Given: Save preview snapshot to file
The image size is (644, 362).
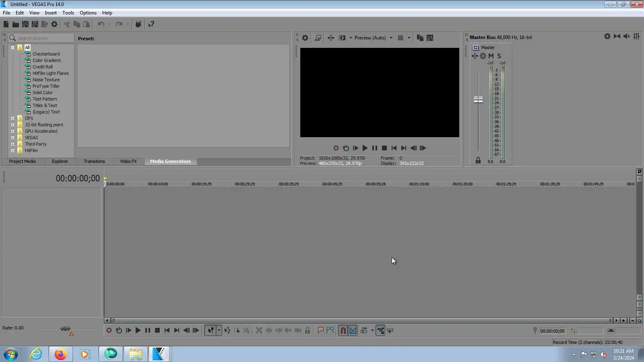Looking at the screenshot, I should (430, 38).
